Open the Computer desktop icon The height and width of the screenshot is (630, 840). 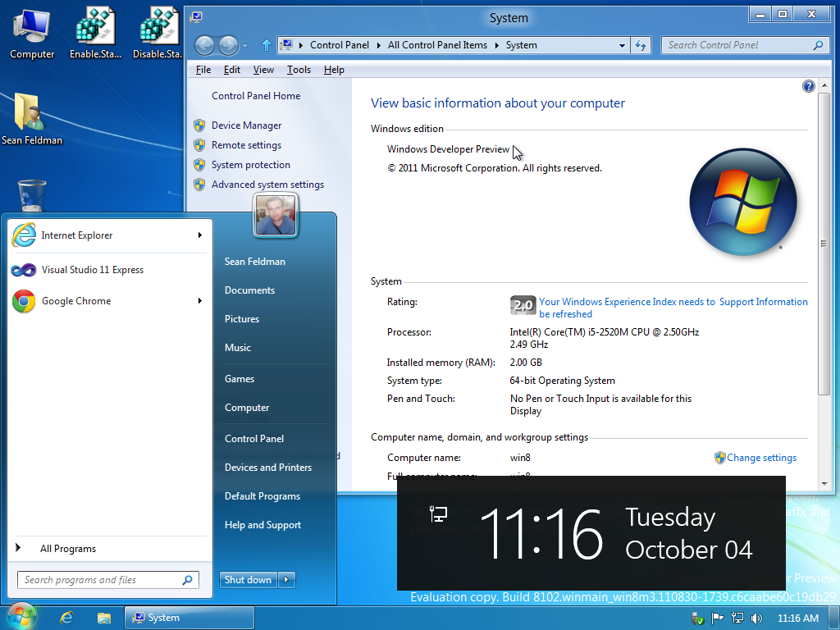pyautogui.click(x=32, y=34)
